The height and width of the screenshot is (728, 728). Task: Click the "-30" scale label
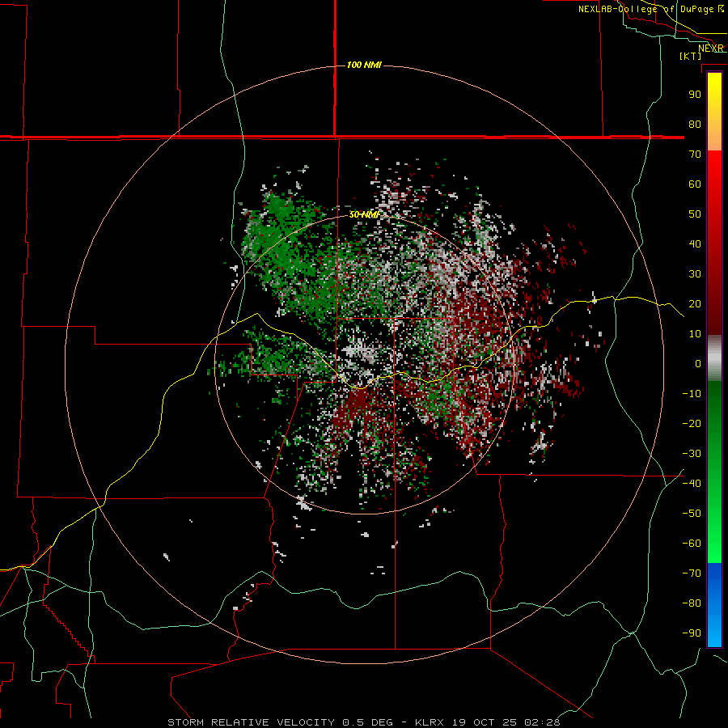click(692, 454)
